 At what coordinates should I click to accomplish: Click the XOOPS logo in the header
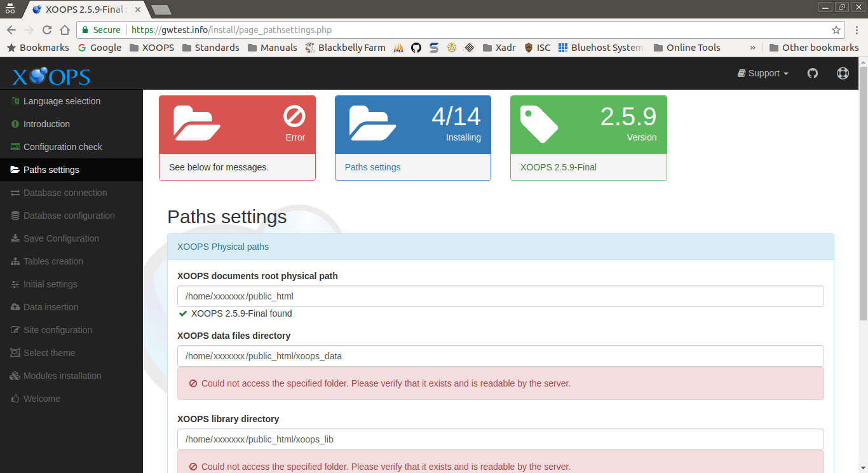click(x=50, y=76)
